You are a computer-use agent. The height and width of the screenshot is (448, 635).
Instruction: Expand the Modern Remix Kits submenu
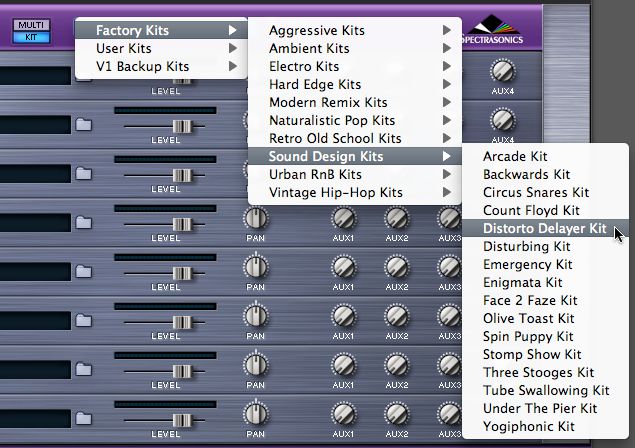click(x=355, y=102)
